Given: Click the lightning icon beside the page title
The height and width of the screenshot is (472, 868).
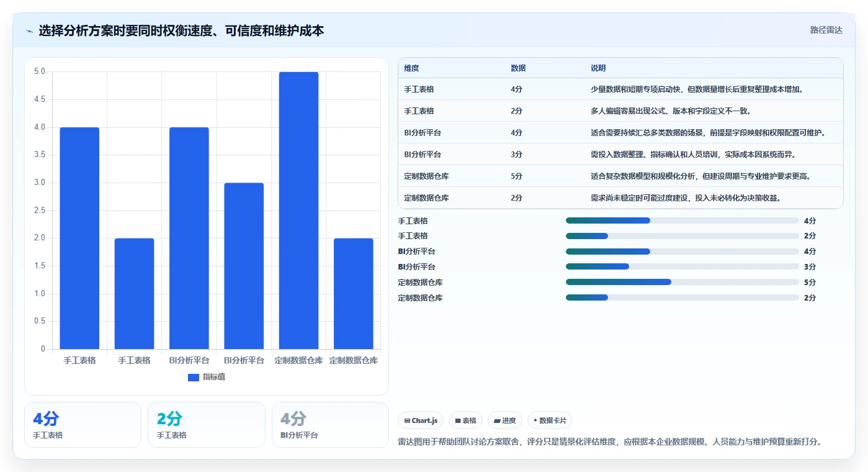Looking at the screenshot, I should tap(30, 31).
